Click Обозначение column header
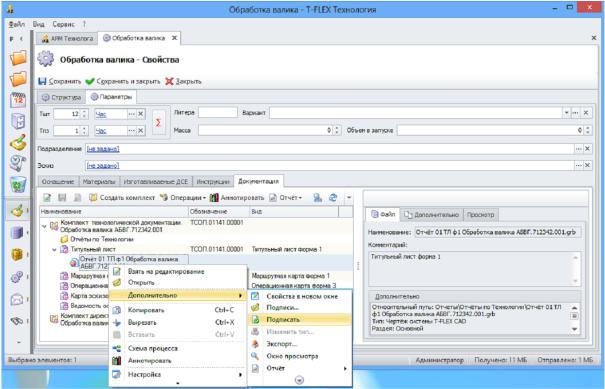The width and height of the screenshot is (605, 389). (219, 211)
